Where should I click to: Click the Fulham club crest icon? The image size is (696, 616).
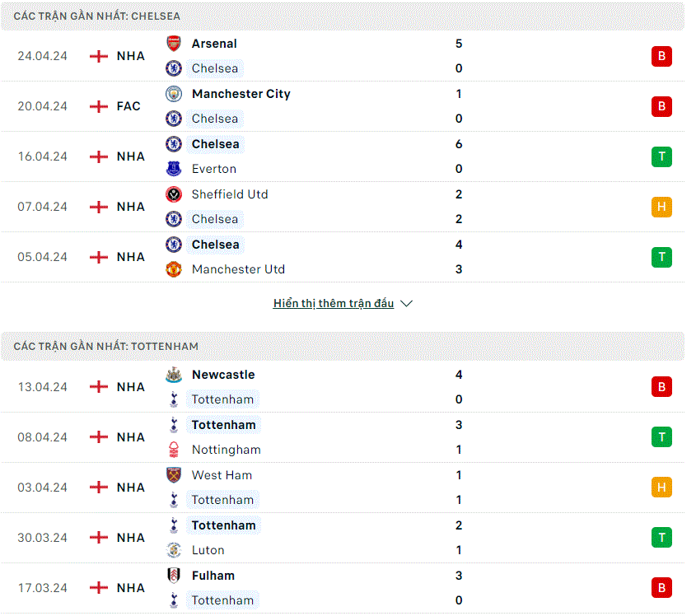click(174, 576)
